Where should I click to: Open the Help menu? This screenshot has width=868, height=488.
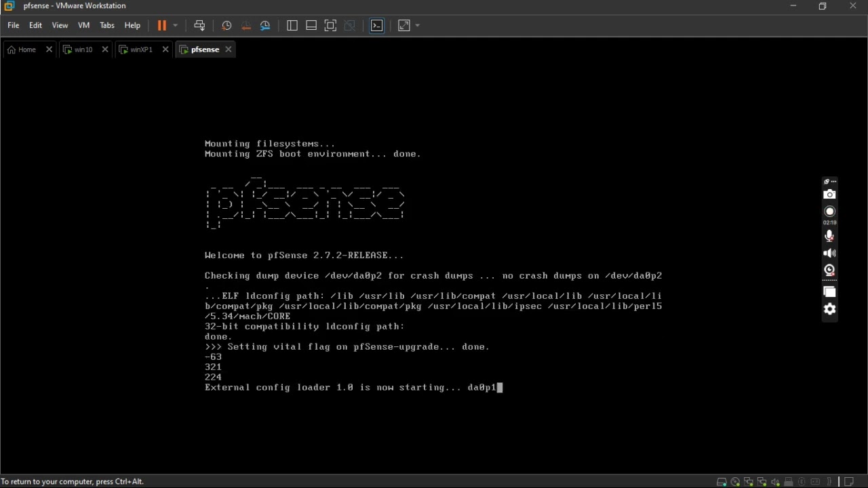pos(132,26)
